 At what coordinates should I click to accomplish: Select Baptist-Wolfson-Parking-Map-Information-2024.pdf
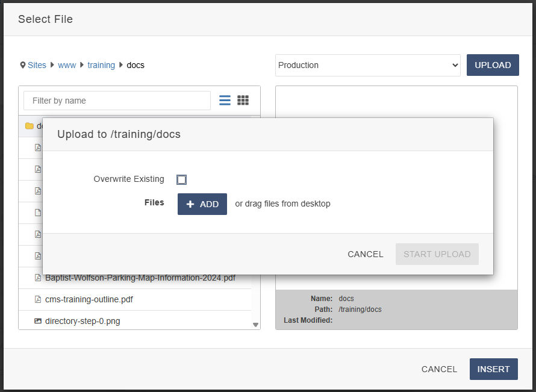140,278
